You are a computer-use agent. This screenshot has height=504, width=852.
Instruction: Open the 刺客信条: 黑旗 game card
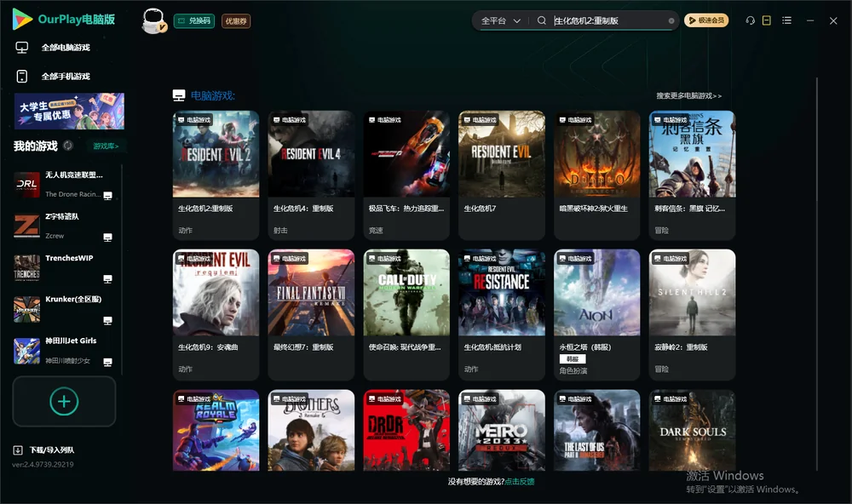692,175
